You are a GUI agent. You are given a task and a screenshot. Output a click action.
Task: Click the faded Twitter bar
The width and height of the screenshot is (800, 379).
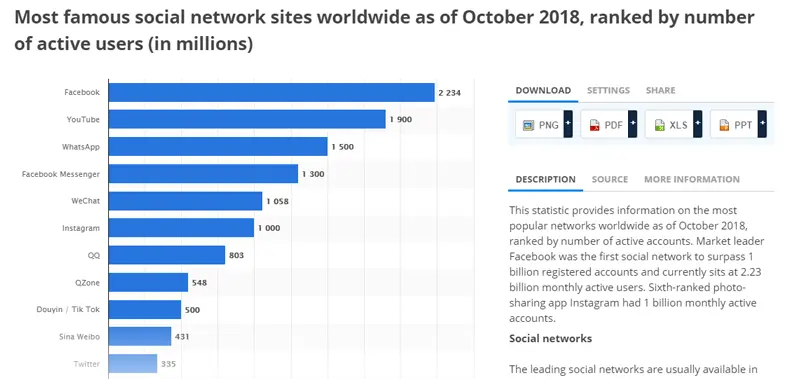coord(133,364)
